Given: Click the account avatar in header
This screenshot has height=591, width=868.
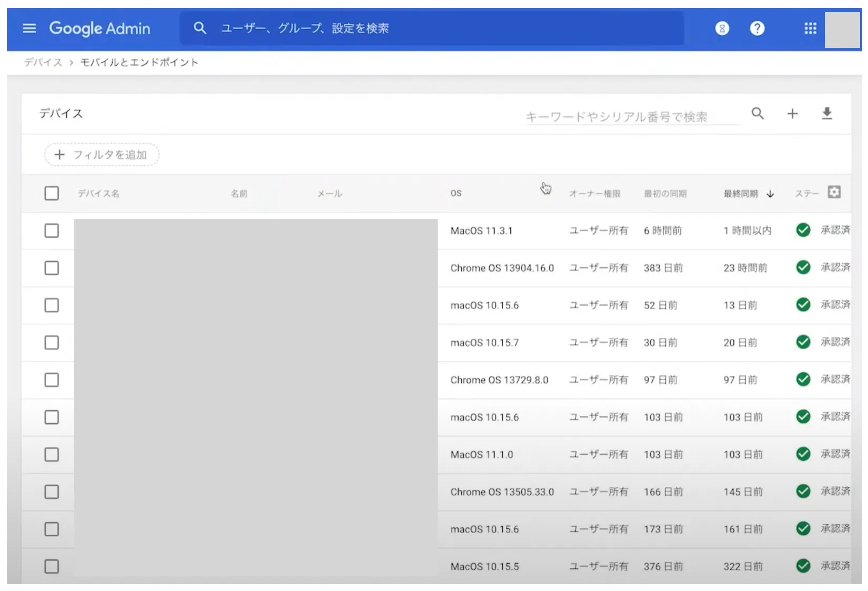Looking at the screenshot, I should [x=842, y=30].
